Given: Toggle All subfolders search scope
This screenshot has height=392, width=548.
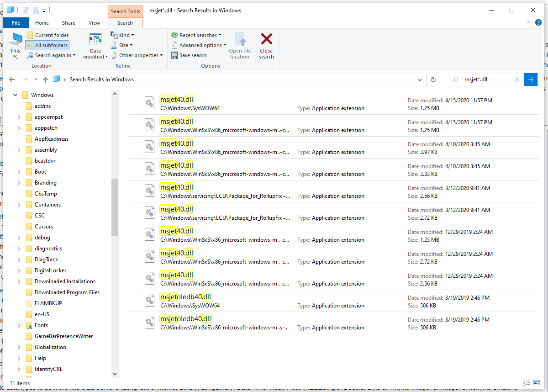Looking at the screenshot, I should (47, 45).
